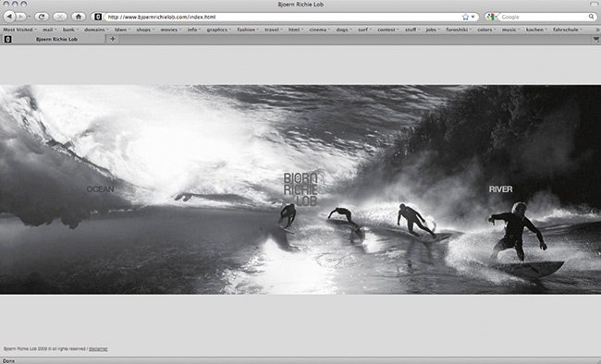Open the stuff bookmarks folder

(412, 30)
